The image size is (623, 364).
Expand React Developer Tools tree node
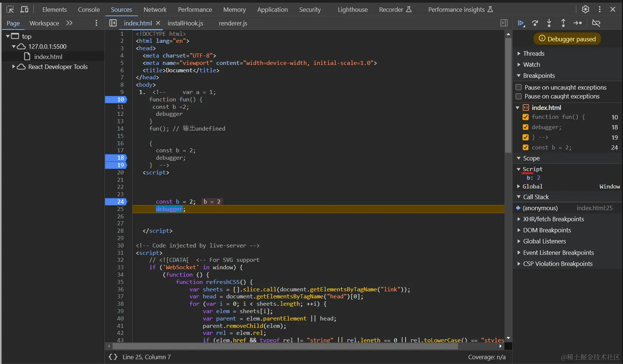pos(14,67)
